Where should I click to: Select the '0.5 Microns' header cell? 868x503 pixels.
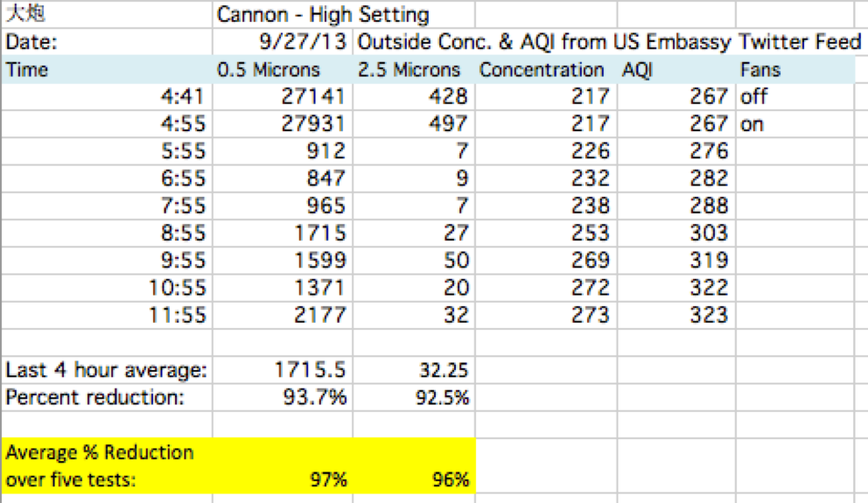click(x=283, y=70)
